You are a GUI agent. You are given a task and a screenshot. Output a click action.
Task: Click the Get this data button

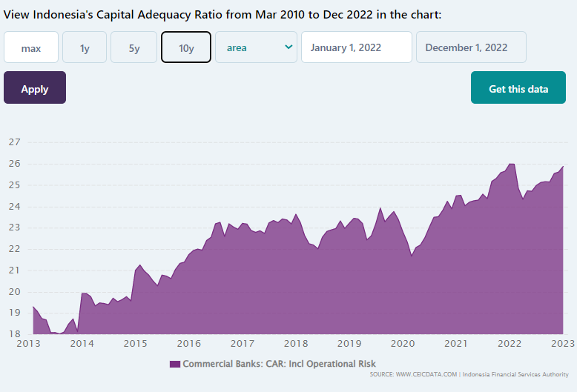coord(518,89)
